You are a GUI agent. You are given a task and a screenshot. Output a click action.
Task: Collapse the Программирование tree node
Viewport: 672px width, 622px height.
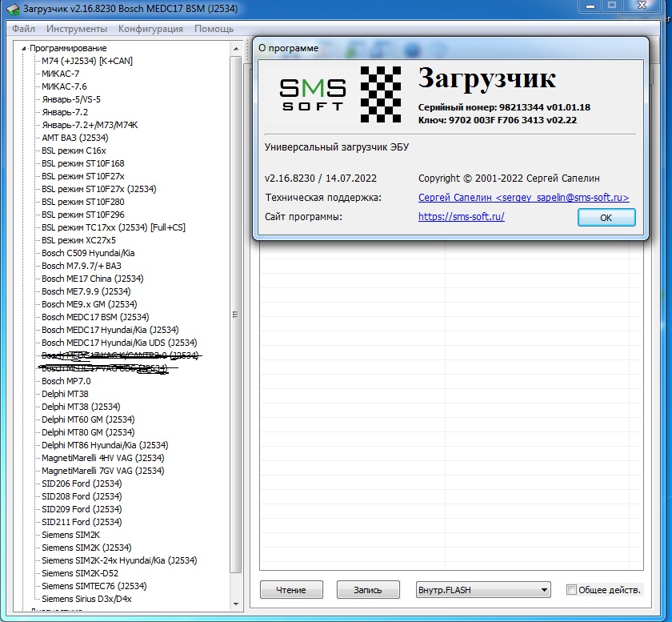pyautogui.click(x=24, y=48)
